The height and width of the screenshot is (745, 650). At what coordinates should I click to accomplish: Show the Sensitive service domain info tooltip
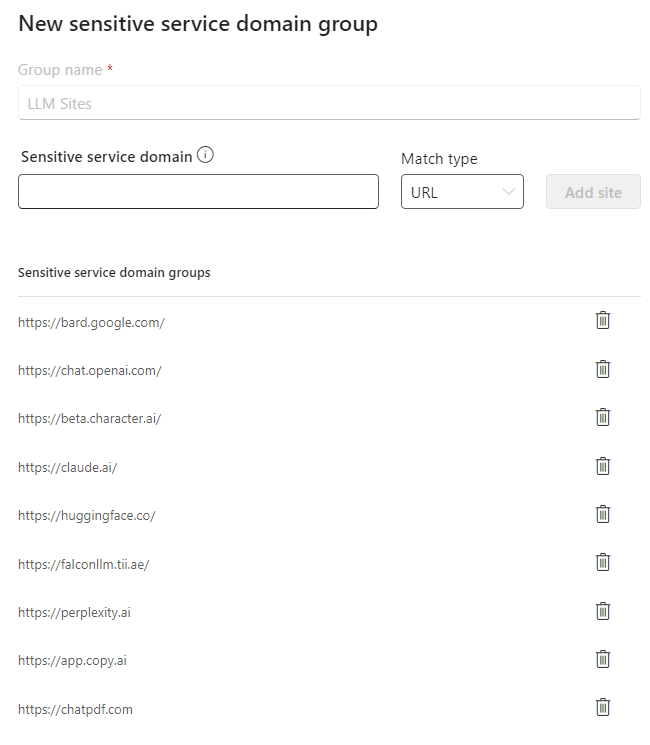point(206,155)
